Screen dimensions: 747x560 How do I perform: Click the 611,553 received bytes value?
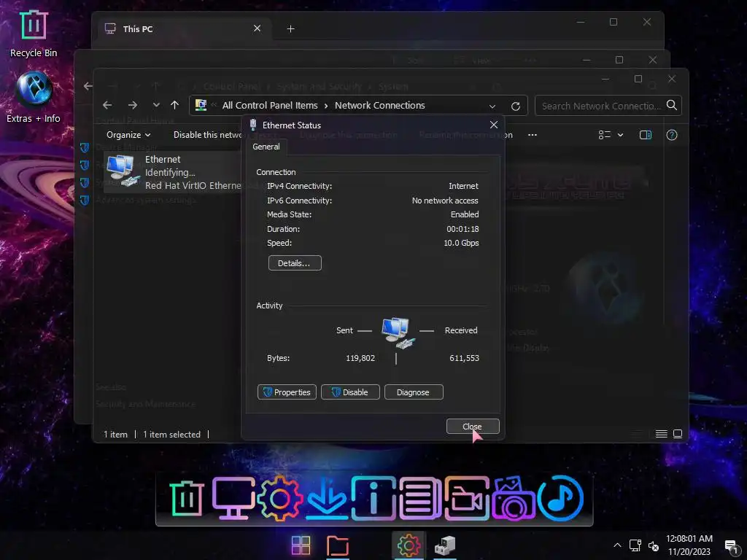pos(464,358)
